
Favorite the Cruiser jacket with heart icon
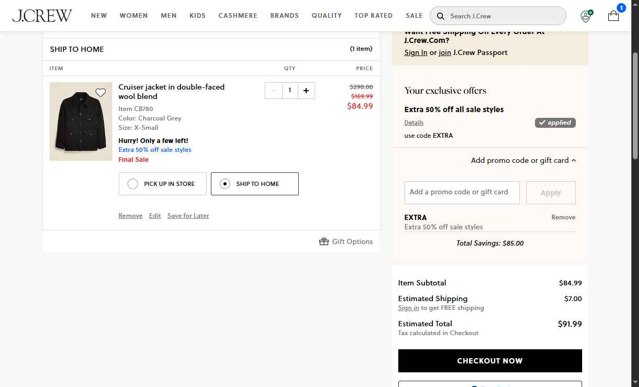click(100, 92)
